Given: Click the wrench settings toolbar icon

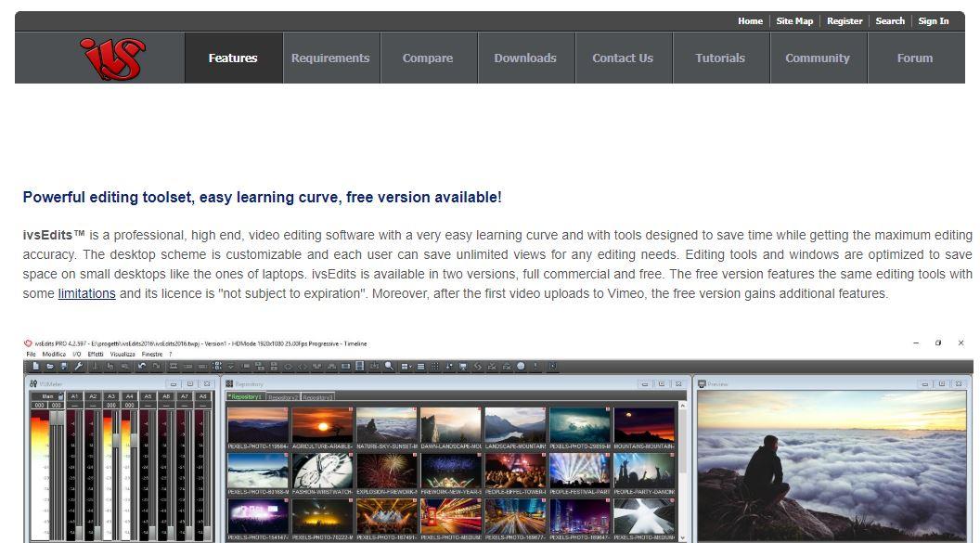Looking at the screenshot, I should [x=80, y=367].
